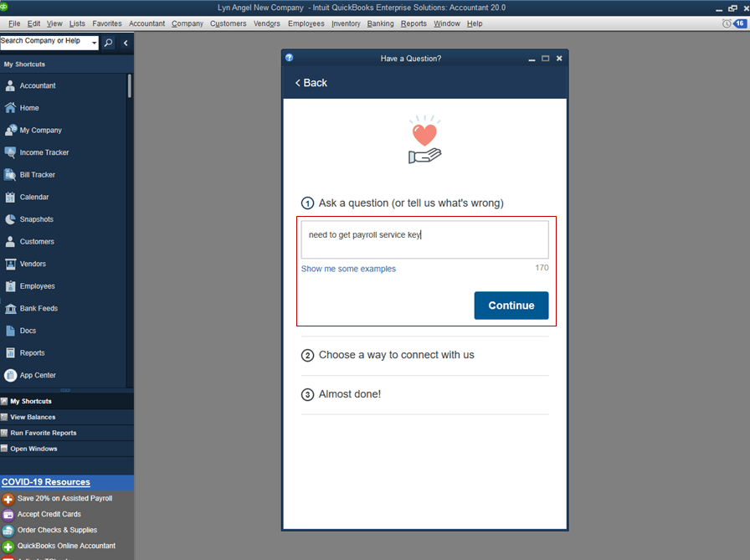Open Reports shortcut icon in sidebar

click(10, 353)
